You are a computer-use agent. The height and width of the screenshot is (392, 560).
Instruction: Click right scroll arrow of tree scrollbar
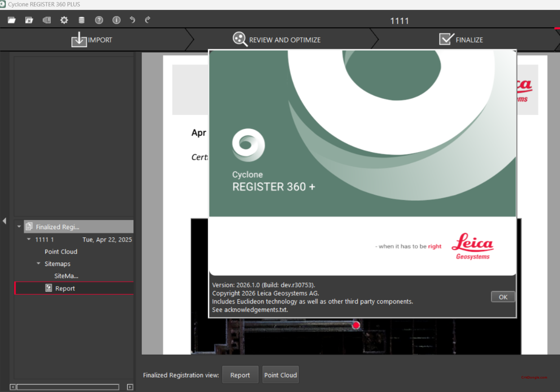[x=130, y=387]
